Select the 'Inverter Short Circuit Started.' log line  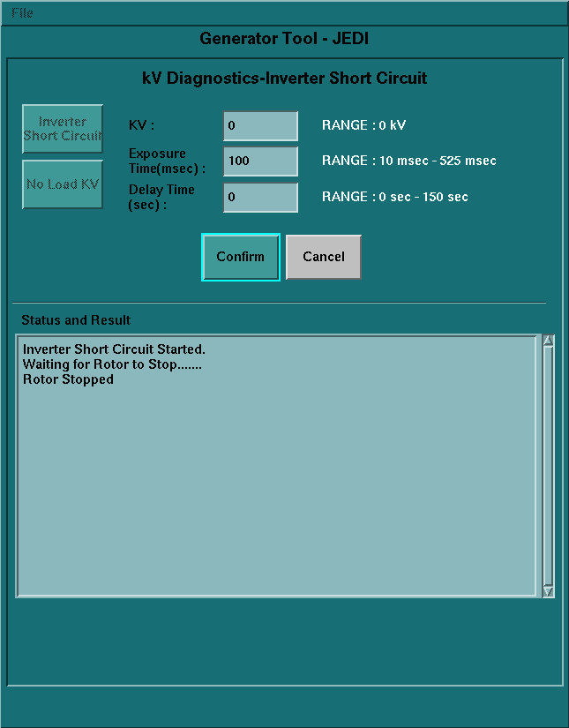click(114, 349)
